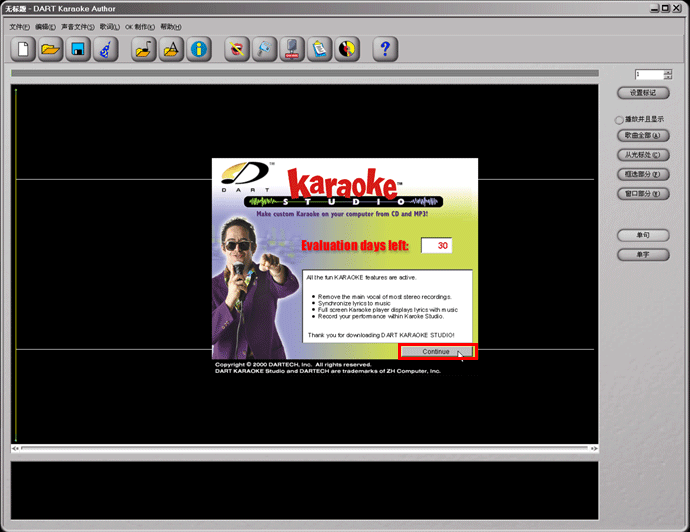Open the 帮助(H) menu
The width and height of the screenshot is (690, 532).
coord(171,27)
